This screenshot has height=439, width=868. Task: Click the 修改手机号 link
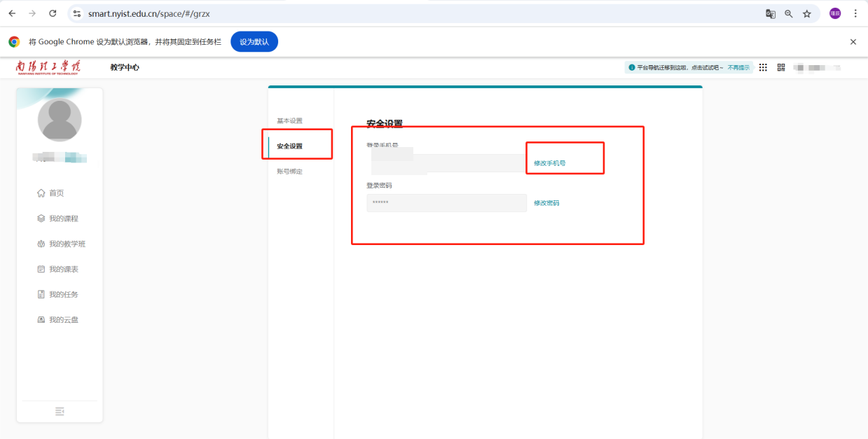(x=549, y=163)
